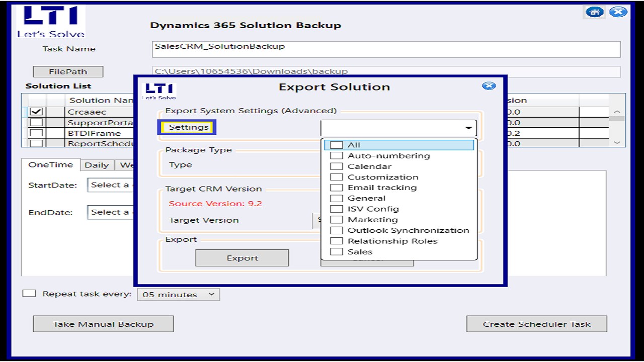The image size is (644, 362).
Task: Check the Auto-numbering option
Action: point(337,156)
